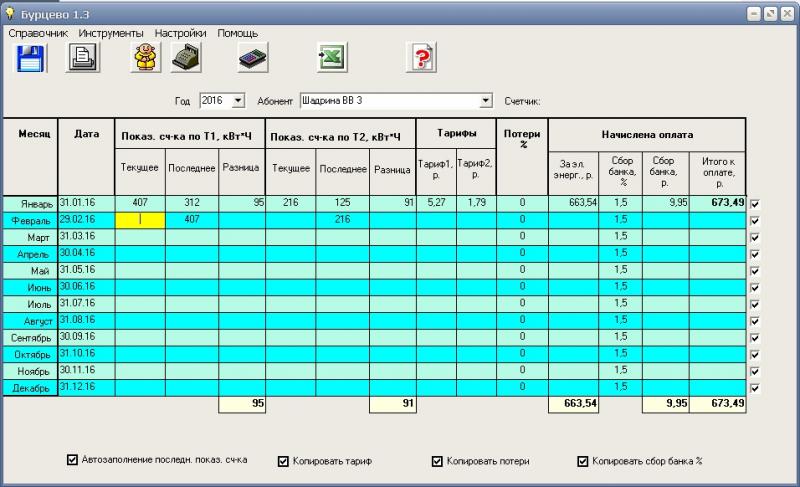The height and width of the screenshot is (487, 800).
Task: Click the Начислена оплата header
Action: (x=647, y=135)
